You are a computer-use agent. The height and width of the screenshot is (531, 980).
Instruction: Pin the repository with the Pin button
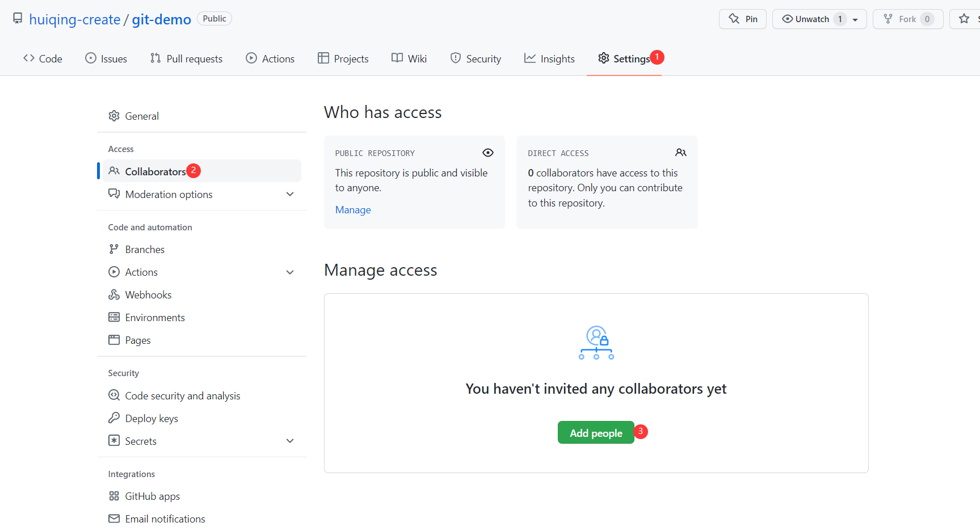pos(743,19)
